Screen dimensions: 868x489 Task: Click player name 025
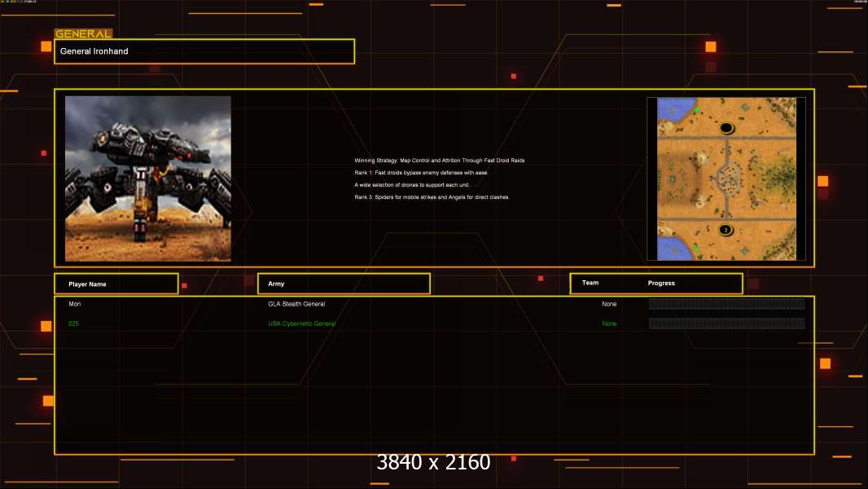click(73, 324)
